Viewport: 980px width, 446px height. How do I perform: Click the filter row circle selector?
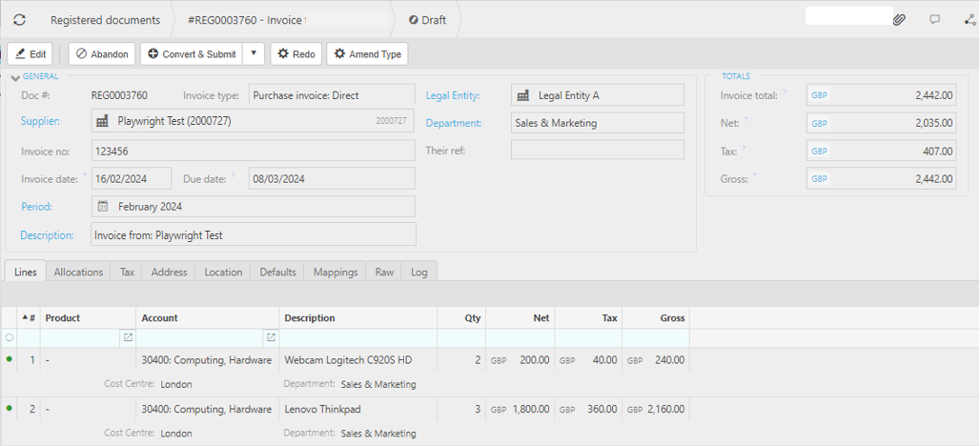pos(10,337)
